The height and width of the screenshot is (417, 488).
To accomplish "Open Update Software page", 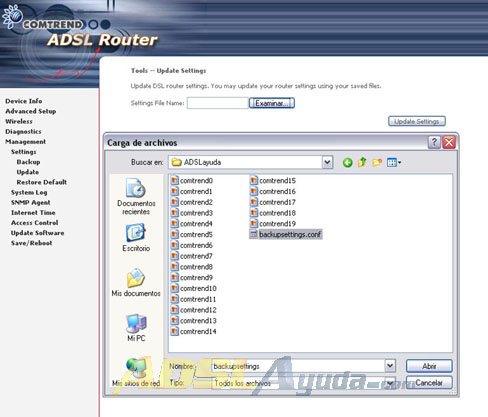I will [38, 233].
